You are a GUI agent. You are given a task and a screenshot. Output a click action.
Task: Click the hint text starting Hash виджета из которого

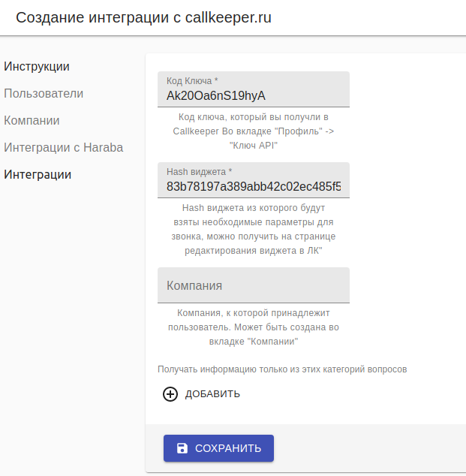pyautogui.click(x=254, y=229)
